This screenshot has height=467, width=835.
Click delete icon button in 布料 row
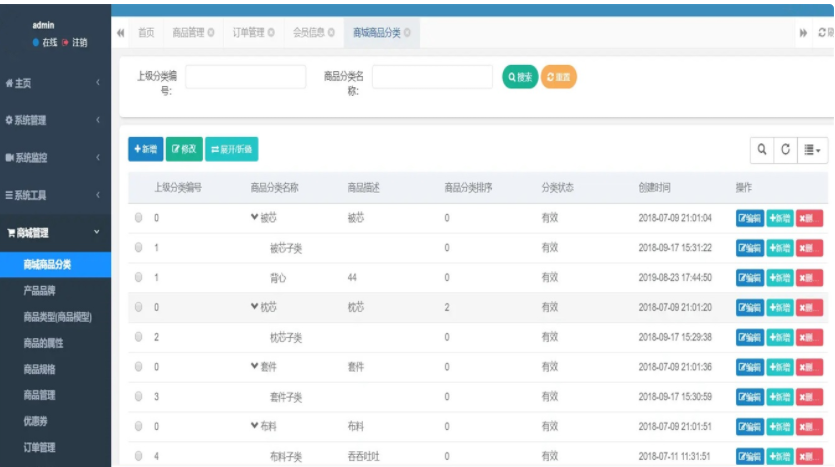[809, 427]
